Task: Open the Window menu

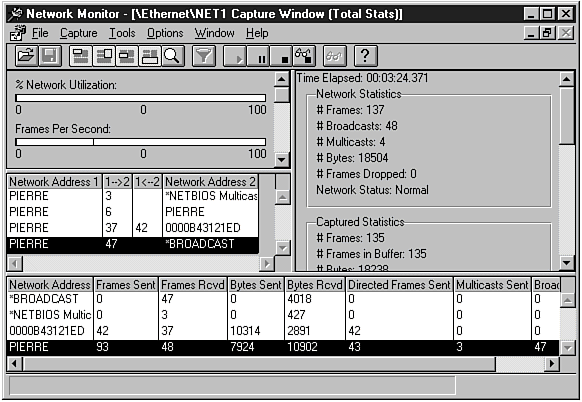Action: coord(215,33)
